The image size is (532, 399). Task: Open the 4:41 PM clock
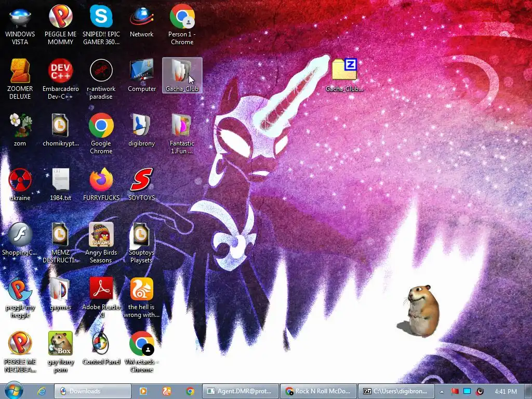pos(506,392)
